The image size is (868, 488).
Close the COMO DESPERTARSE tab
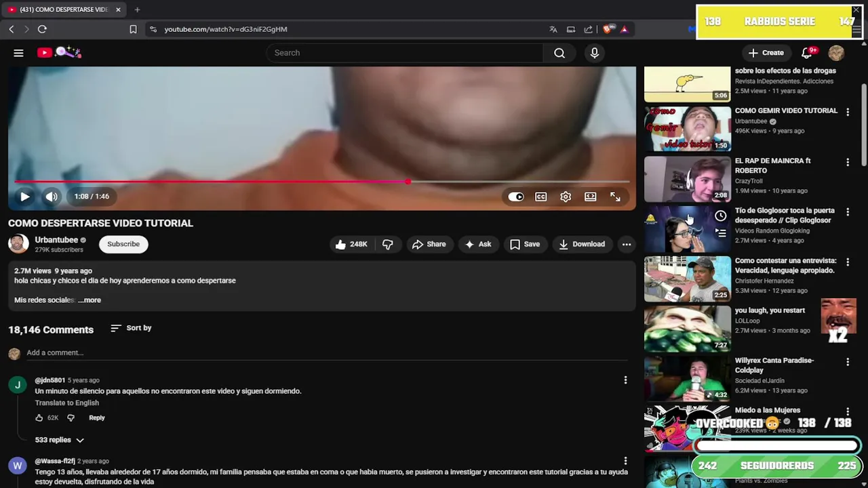118,9
